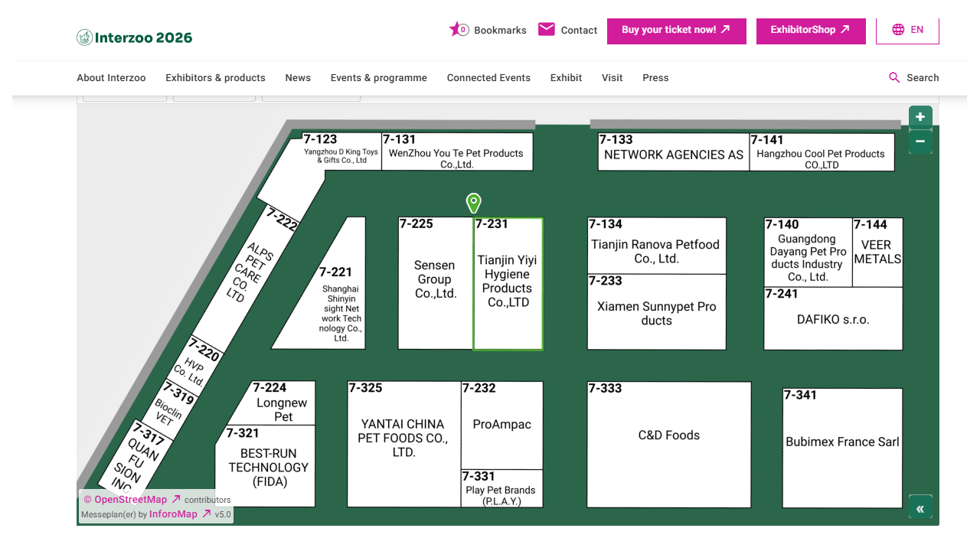980x551 pixels.
Task: Open the EN language selector
Action: pos(907,30)
